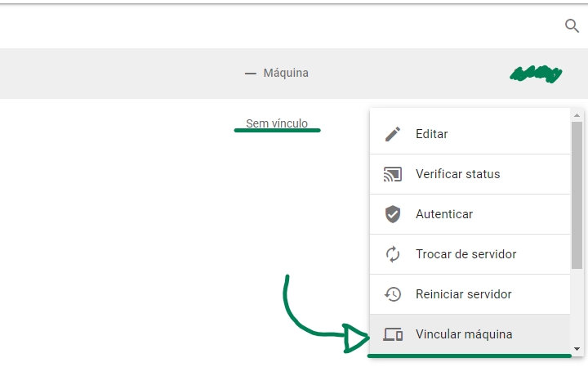The height and width of the screenshot is (376, 588).
Task: Select Verificar status from the menu
Action: coord(457,174)
